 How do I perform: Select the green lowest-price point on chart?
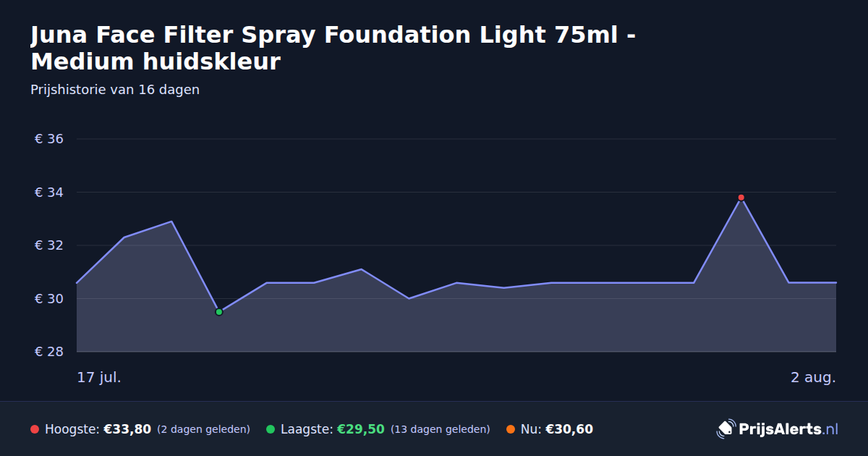(x=219, y=312)
